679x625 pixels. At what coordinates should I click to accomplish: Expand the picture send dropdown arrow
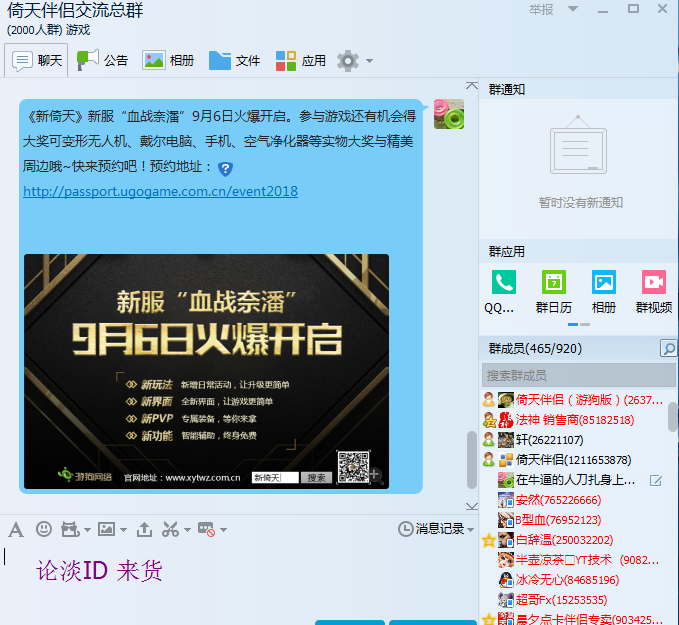(123, 530)
